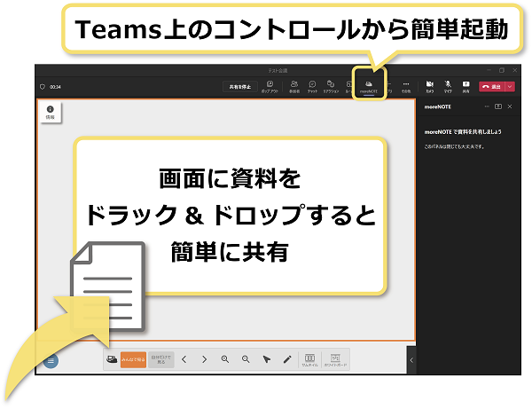
Task: Pop out the moreNOTE side panel
Action: point(498,106)
